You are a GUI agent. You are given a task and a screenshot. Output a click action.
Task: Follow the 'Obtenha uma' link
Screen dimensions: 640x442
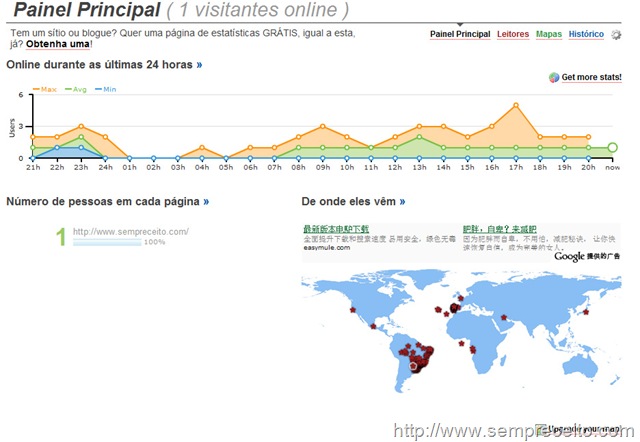click(x=58, y=44)
